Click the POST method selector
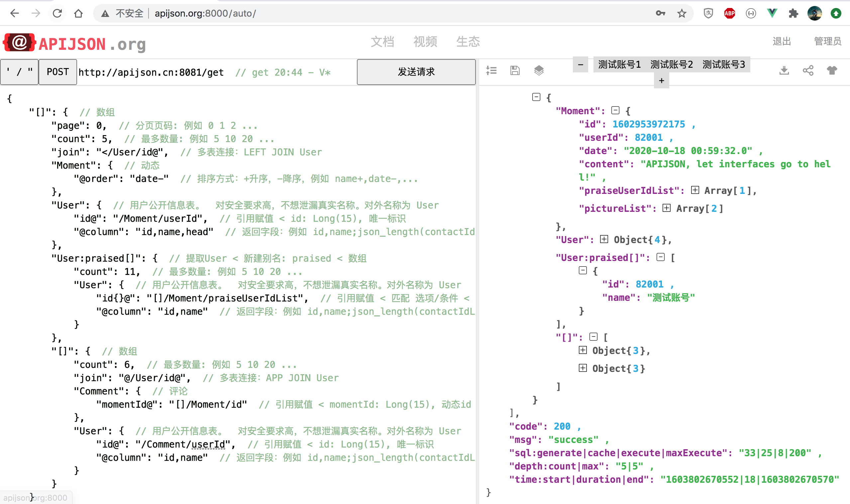This screenshot has height=504, width=850. point(57,72)
